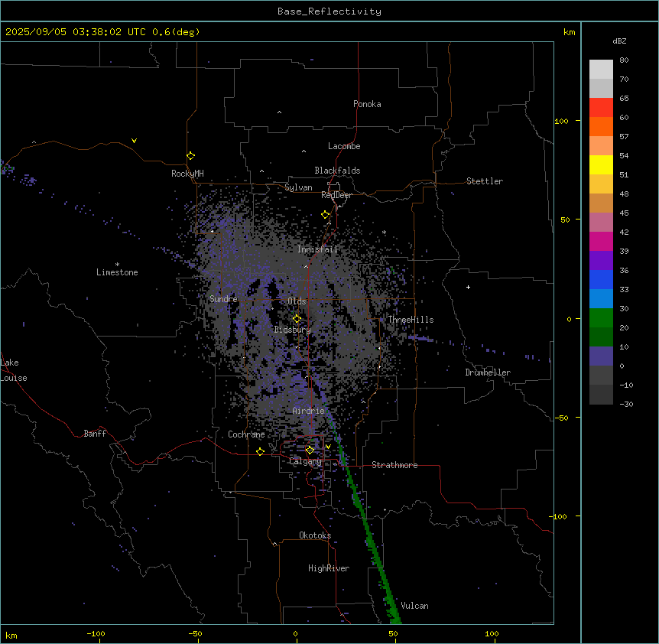659x644 pixels.
Task: Select the yellow diamond marker below RedDeer
Action: point(326,215)
